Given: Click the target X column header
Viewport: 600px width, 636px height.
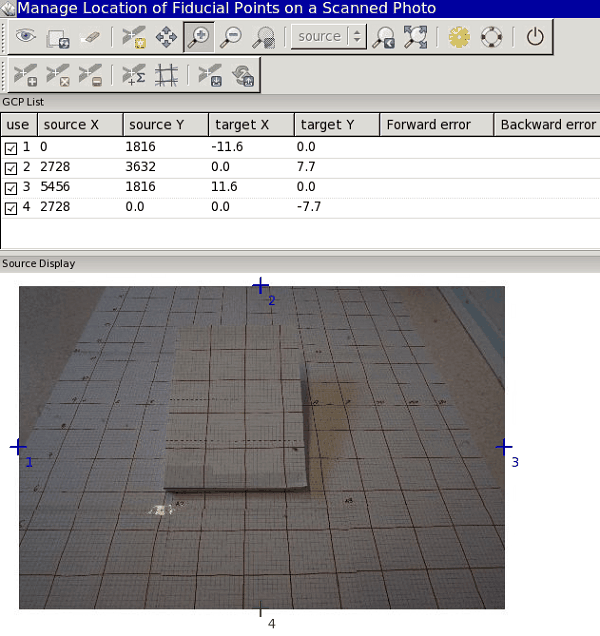Looking at the screenshot, I should click(251, 125).
